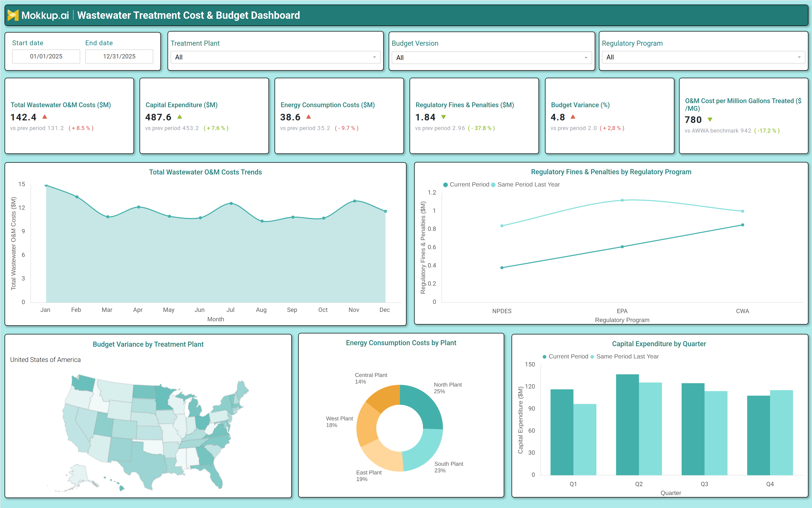Click the Regulatory Fines & Penalties ($M) title
Image resolution: width=812 pixels, height=508 pixels.
pos(465,105)
